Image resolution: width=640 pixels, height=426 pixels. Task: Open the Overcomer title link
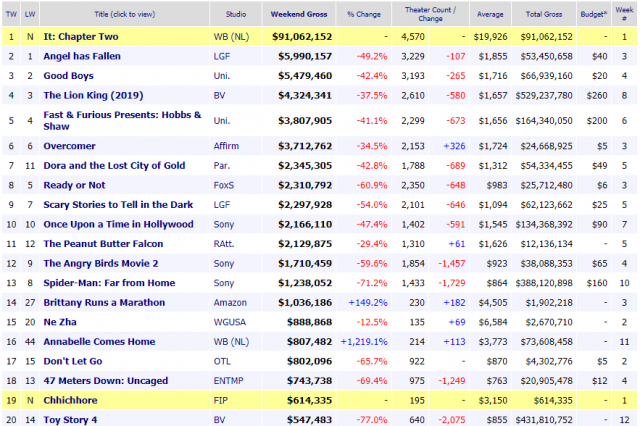(69, 146)
